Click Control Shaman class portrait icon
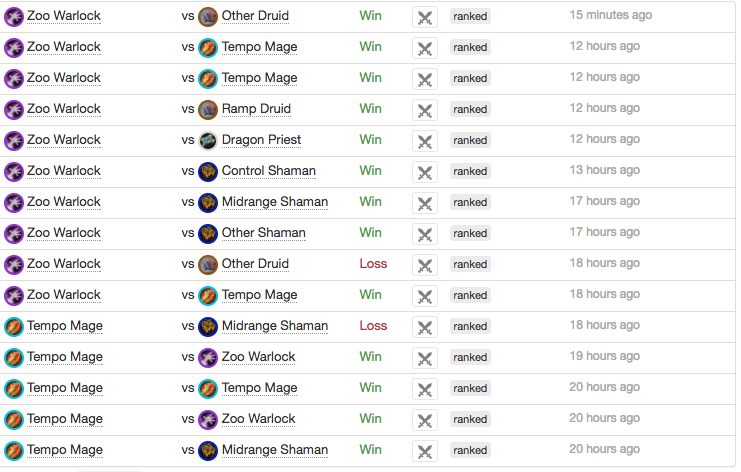 [x=207, y=172]
